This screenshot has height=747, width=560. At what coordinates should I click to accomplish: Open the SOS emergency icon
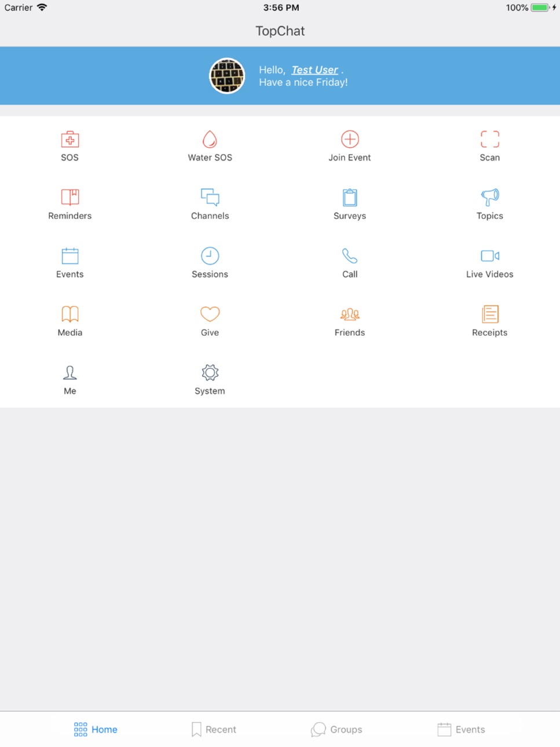click(x=70, y=140)
